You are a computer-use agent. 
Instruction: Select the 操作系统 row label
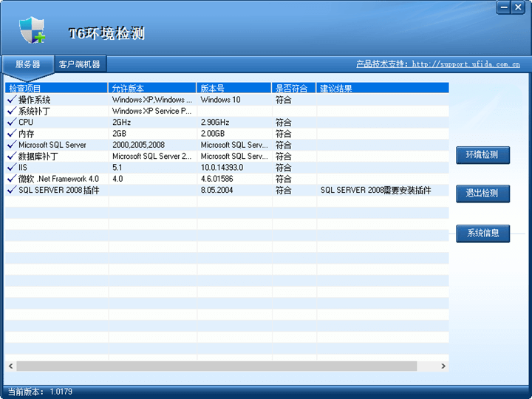click(34, 100)
